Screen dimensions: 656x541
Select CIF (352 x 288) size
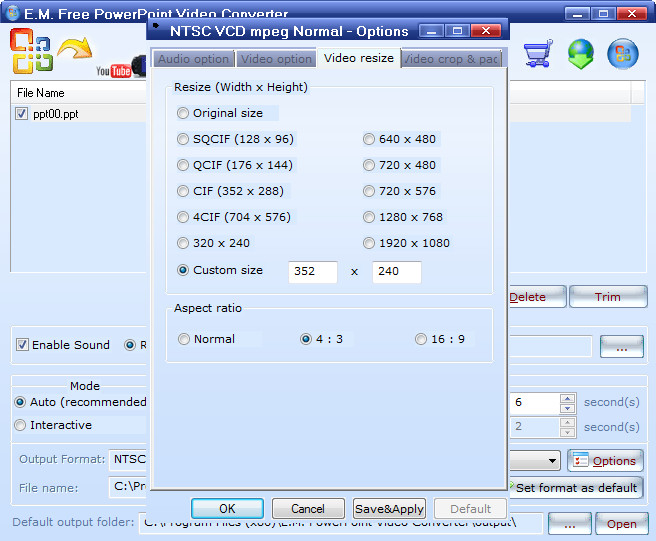(183, 191)
